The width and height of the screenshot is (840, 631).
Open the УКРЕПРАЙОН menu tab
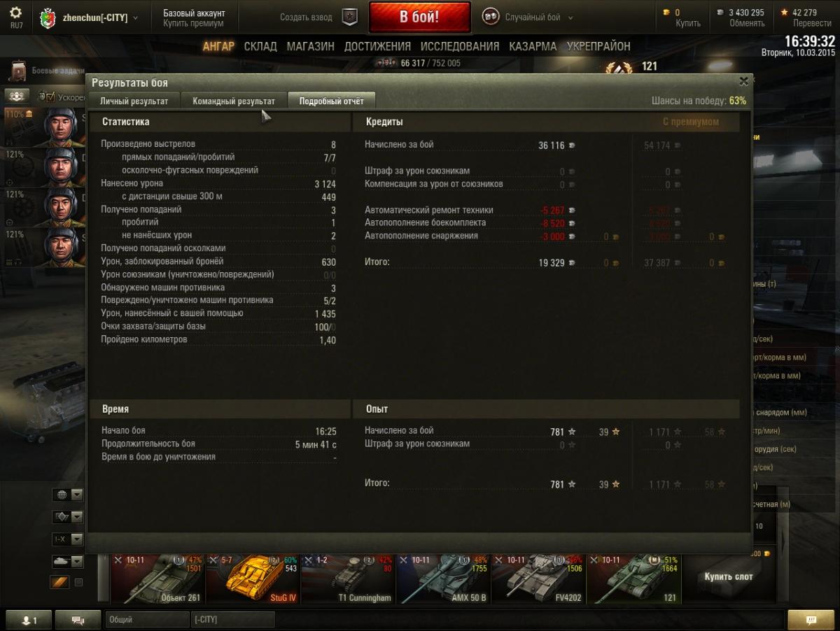click(598, 46)
